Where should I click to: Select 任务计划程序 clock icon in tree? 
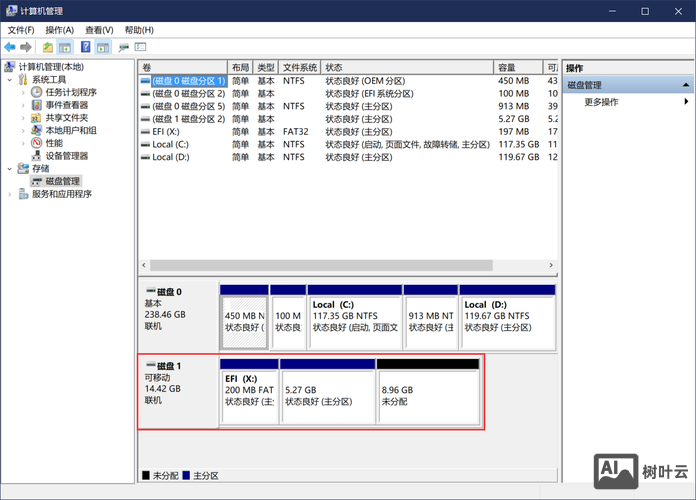pyautogui.click(x=37, y=92)
